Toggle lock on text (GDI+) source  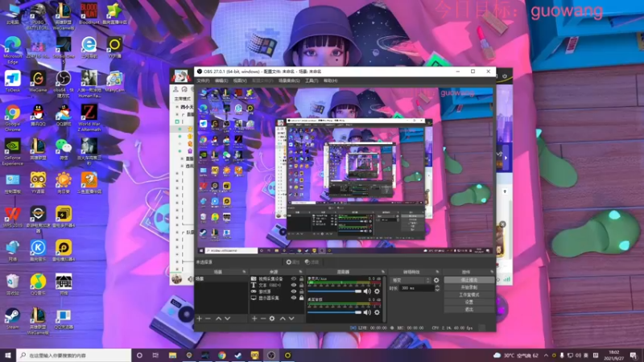coord(301,285)
